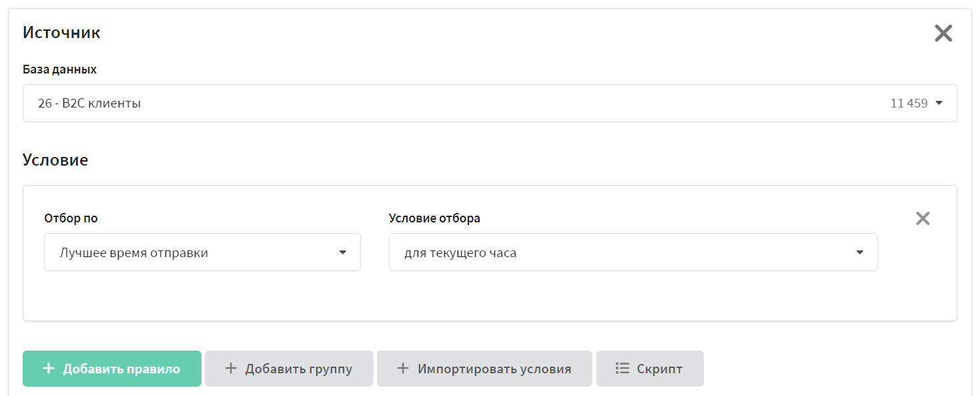Click the plus icon on Добавить группу
Viewport: 980px width, 396px height.
point(230,369)
